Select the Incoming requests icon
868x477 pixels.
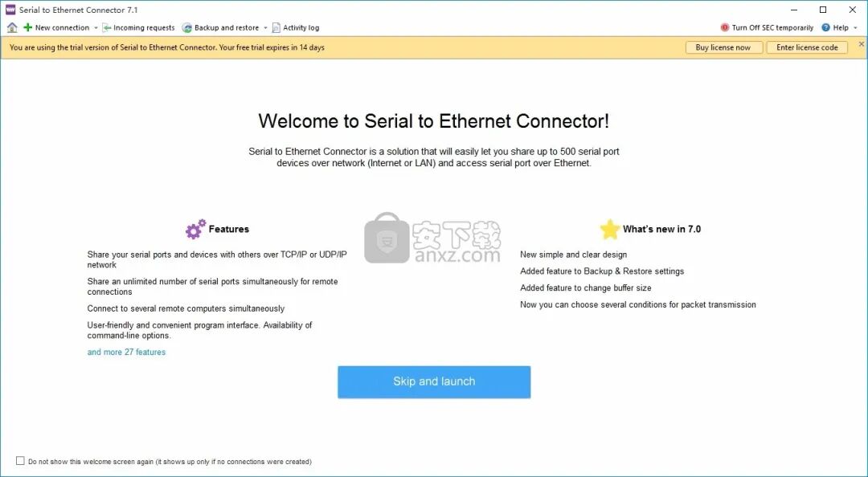(x=107, y=26)
